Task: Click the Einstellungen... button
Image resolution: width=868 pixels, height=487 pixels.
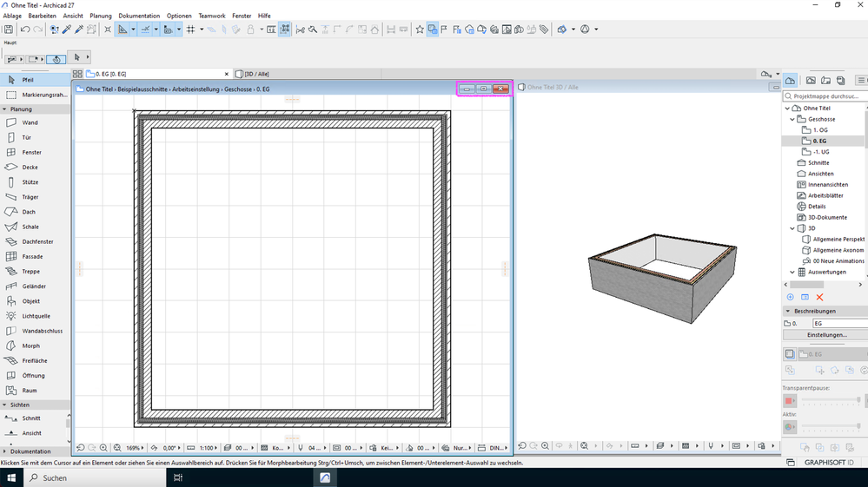Action: [826, 335]
